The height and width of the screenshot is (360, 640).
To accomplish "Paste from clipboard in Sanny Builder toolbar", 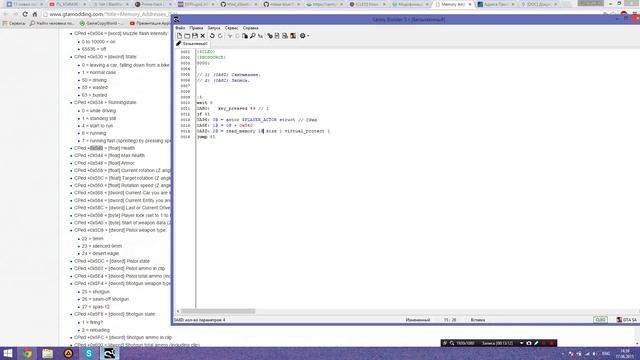I will 245,36.
